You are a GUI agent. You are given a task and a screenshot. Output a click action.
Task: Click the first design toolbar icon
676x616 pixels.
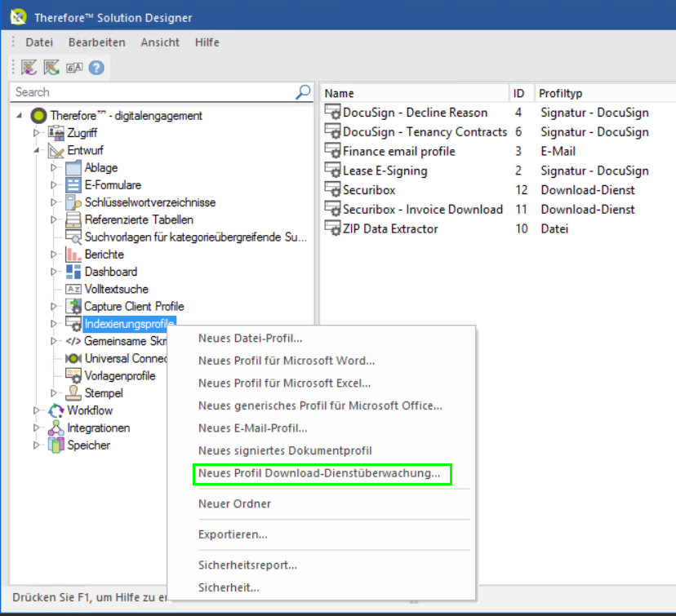[29, 68]
